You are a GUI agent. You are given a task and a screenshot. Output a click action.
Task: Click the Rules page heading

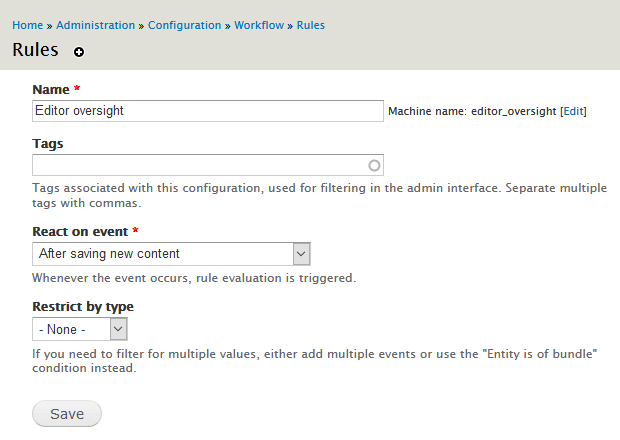click(x=35, y=50)
